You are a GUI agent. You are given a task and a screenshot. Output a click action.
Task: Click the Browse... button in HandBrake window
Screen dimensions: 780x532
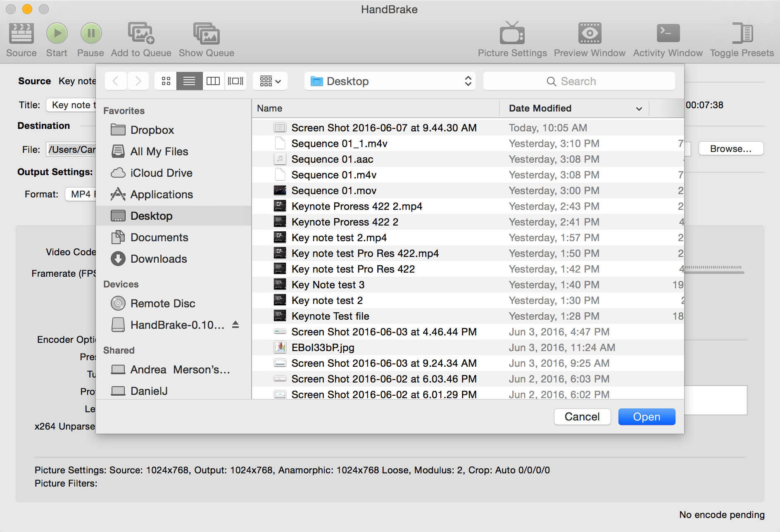click(731, 149)
